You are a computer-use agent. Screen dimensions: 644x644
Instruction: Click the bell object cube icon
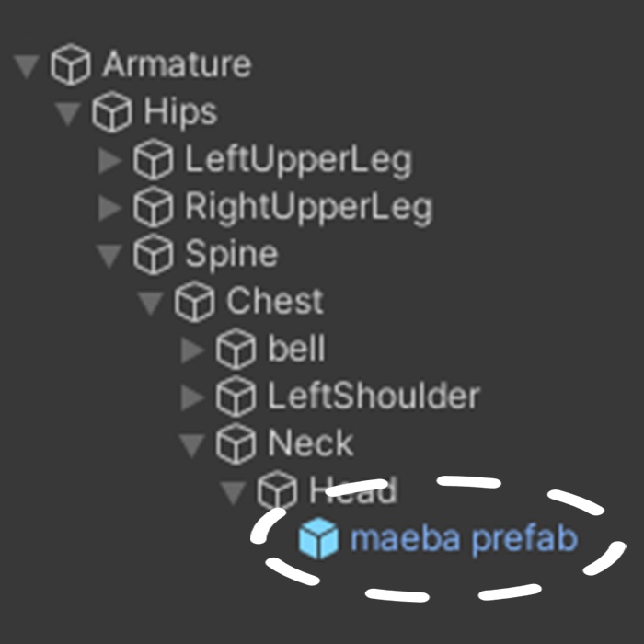click(236, 351)
